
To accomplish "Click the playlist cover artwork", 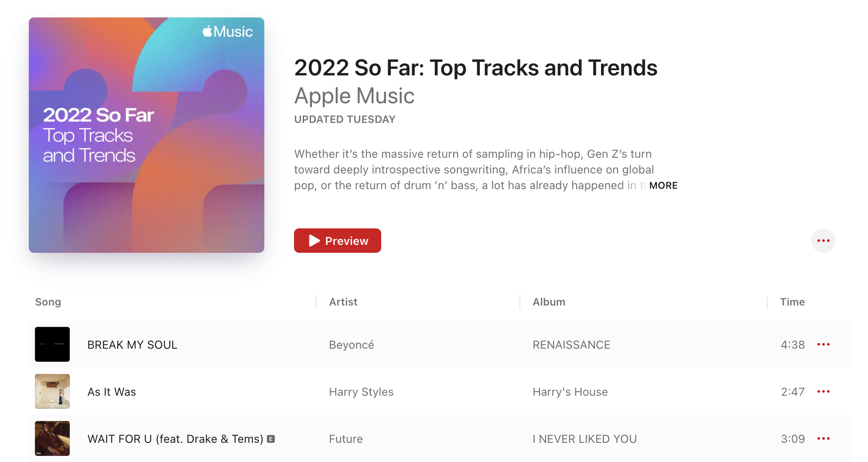I will pos(147,135).
